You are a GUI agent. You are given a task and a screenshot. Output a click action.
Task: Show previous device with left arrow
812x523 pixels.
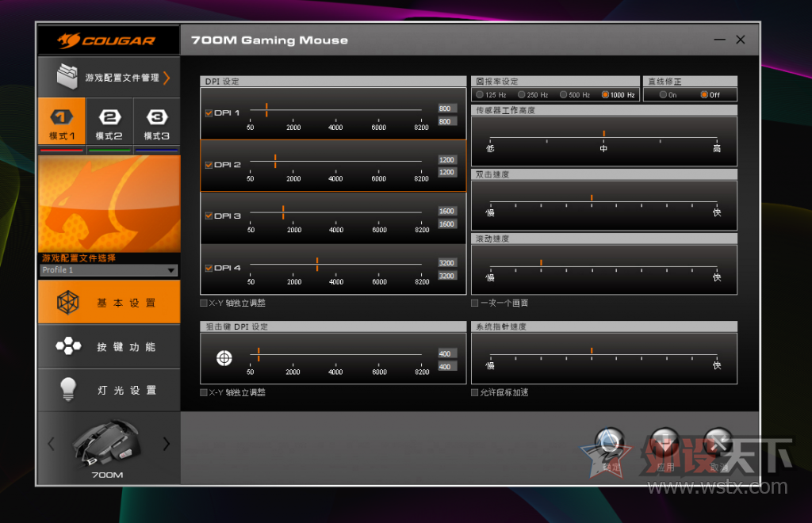[x=51, y=443]
